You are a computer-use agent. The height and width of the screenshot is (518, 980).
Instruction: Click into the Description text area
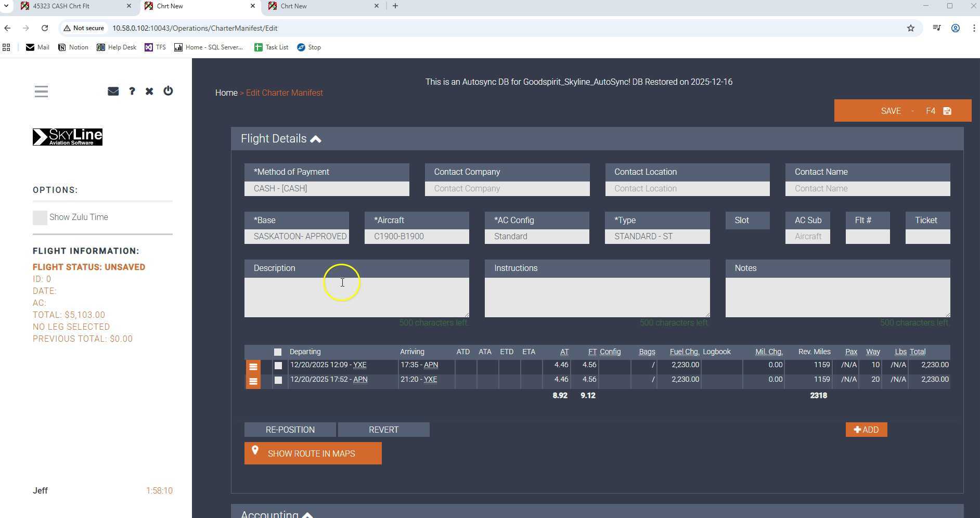[x=356, y=297]
